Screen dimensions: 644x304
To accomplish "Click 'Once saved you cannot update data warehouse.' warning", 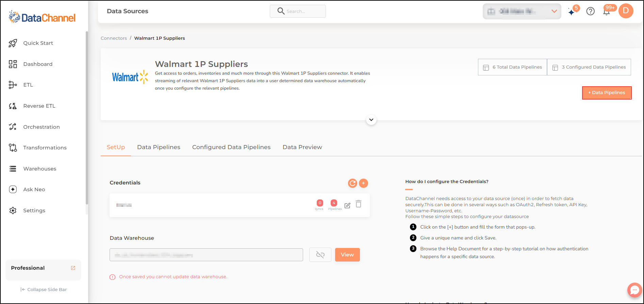I will [173, 277].
